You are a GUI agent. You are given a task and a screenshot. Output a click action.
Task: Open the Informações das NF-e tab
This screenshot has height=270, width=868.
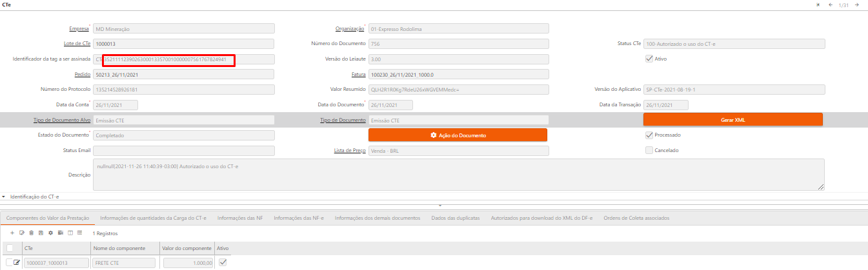[299, 218]
